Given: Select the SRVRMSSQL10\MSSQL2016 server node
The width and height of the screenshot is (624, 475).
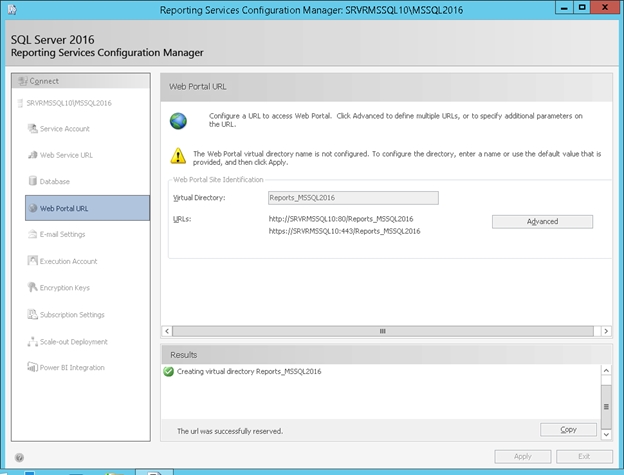Looking at the screenshot, I should click(x=68, y=103).
